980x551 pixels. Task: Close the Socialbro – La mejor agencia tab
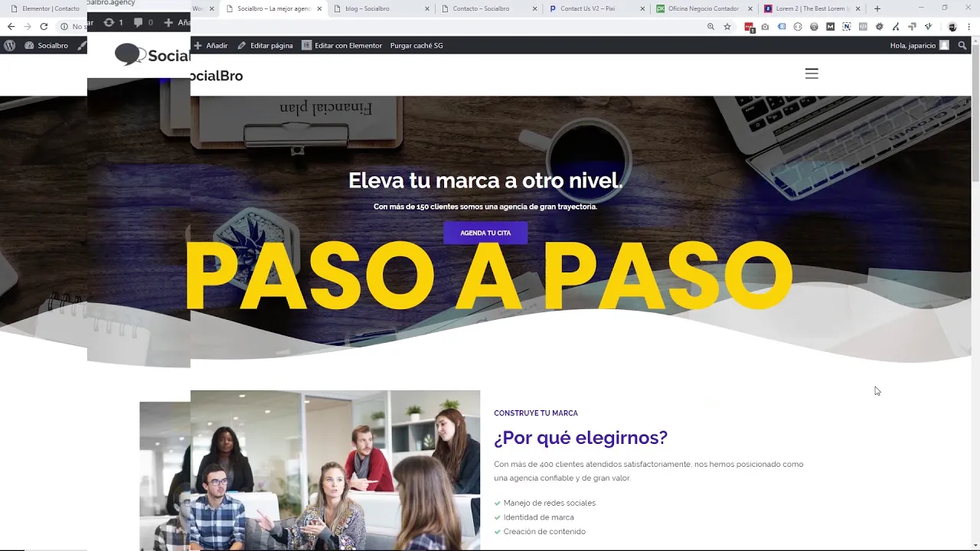click(319, 8)
